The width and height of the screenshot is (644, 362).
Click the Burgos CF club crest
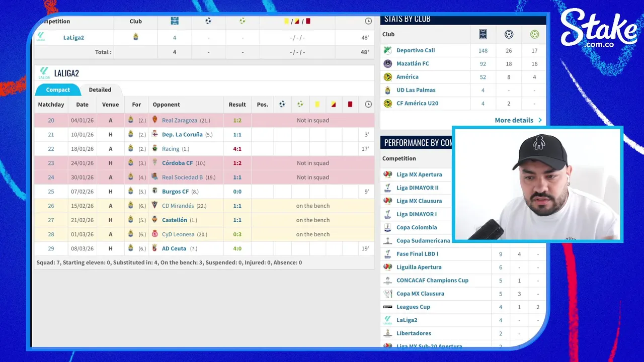tap(155, 191)
